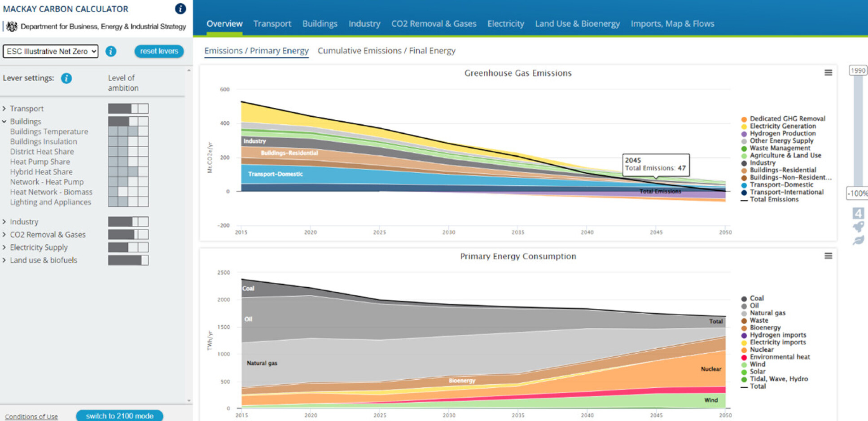Open the ESC Illustrative Net Zero scenario dropdown
This screenshot has width=868, height=421.
[x=51, y=51]
